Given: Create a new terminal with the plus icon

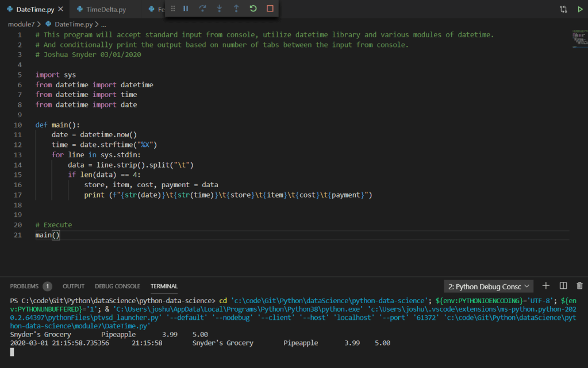Looking at the screenshot, I should tap(546, 286).
